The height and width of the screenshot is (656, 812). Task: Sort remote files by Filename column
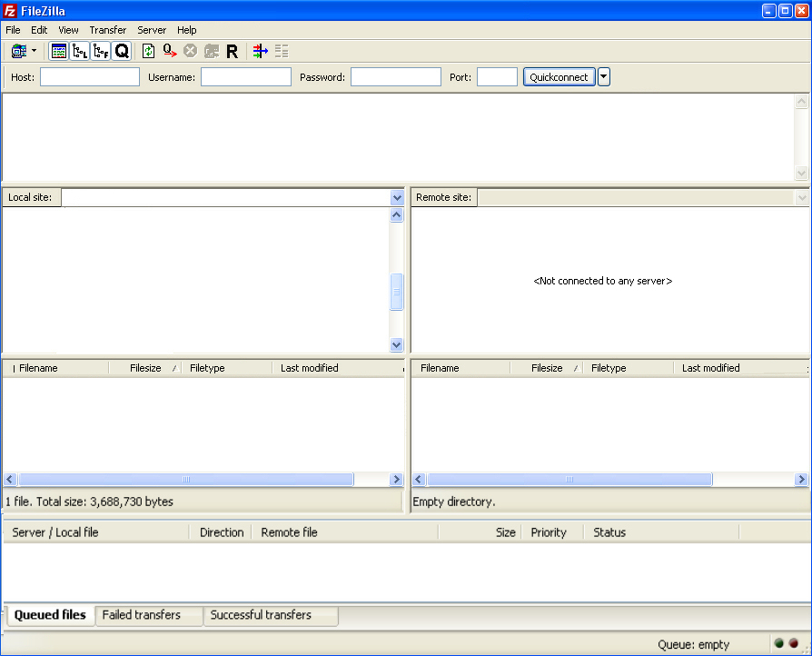(x=460, y=368)
